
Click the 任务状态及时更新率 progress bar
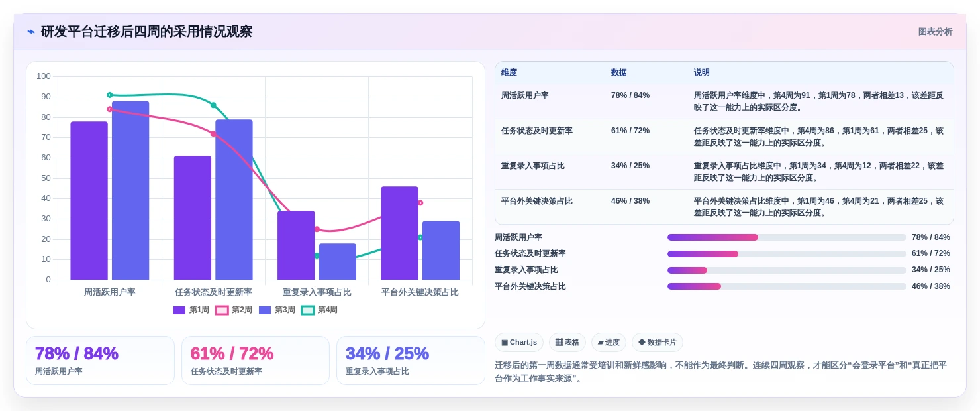787,254
